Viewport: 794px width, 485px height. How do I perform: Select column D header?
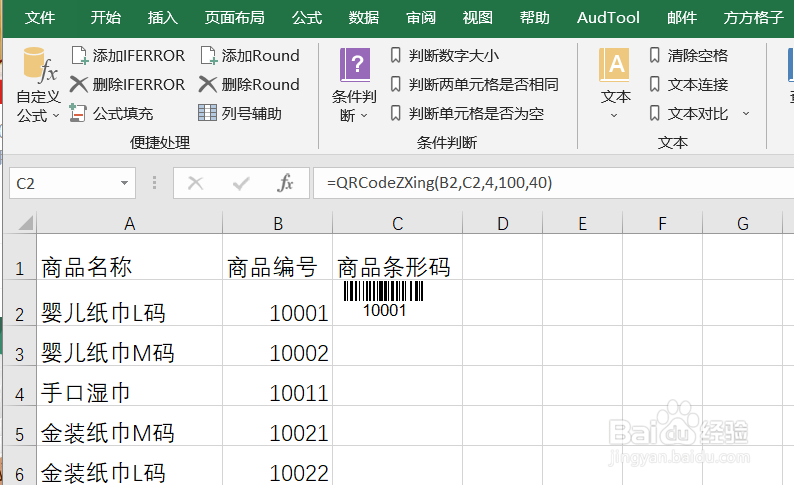(502, 223)
